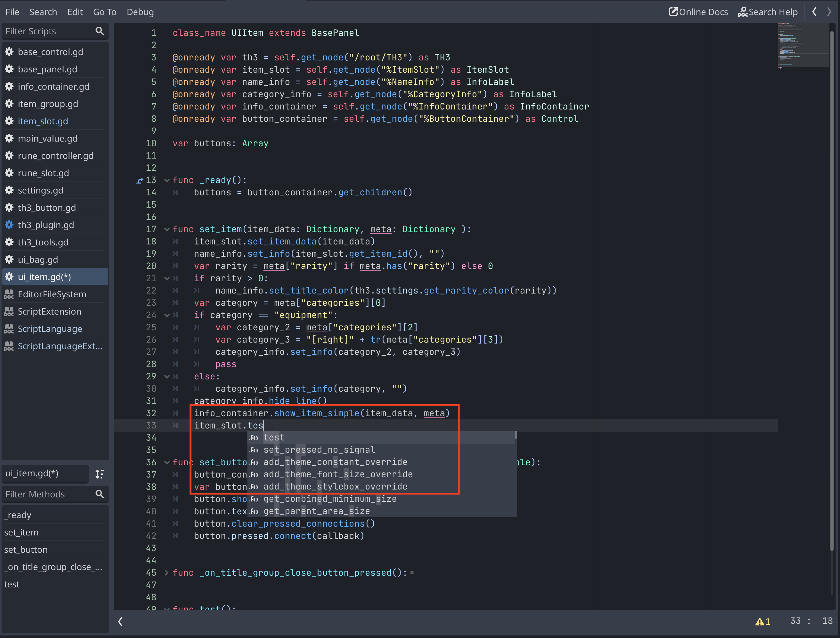Viewport: 840px width, 638px height.
Task: Open the Debug menu
Action: [x=140, y=12]
